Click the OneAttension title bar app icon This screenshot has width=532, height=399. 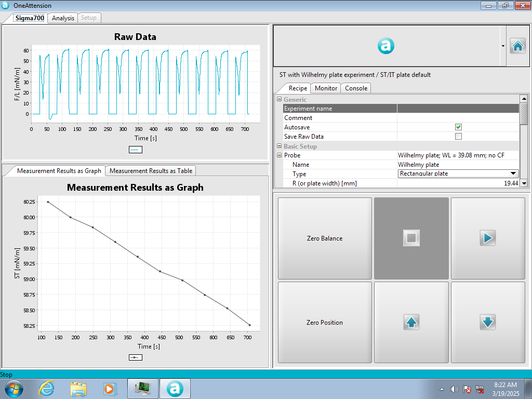click(5, 5)
